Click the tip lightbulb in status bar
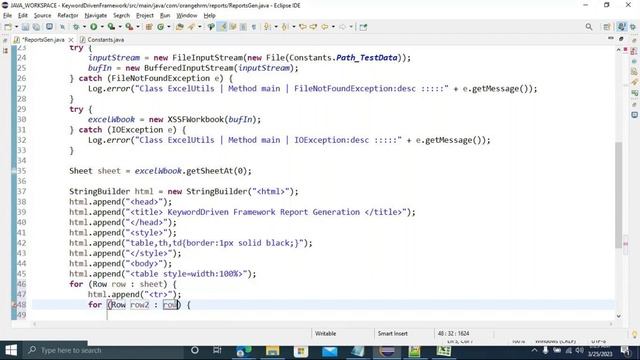 point(635,334)
